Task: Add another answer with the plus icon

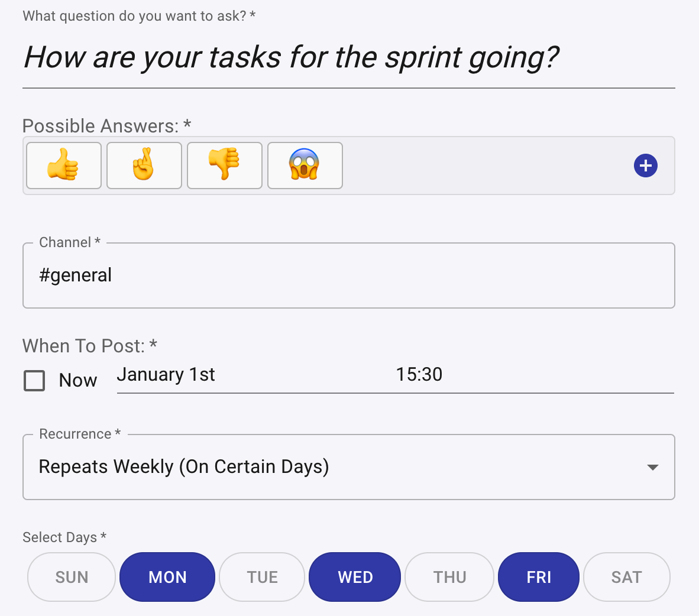Action: click(x=646, y=166)
